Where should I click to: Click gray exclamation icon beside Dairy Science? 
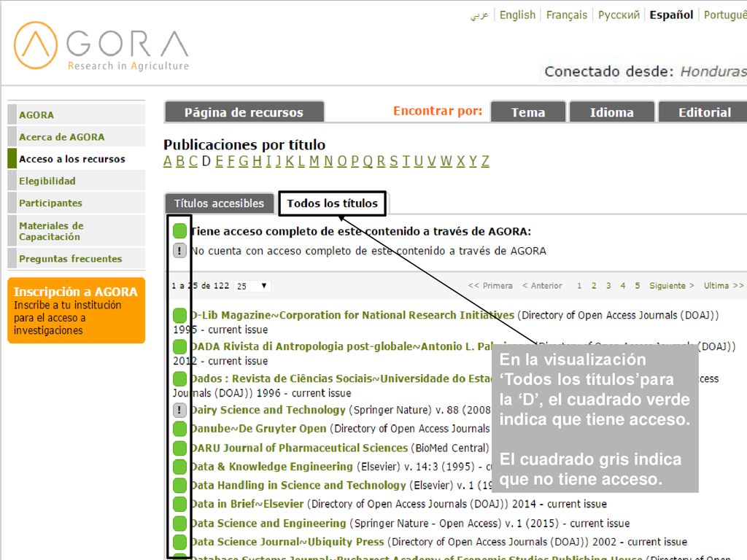click(x=179, y=410)
